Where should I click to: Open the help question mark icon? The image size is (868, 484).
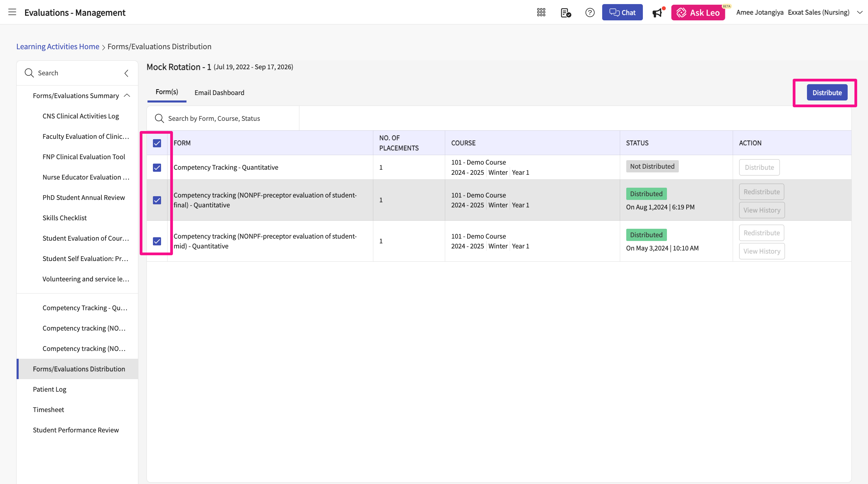click(x=590, y=13)
